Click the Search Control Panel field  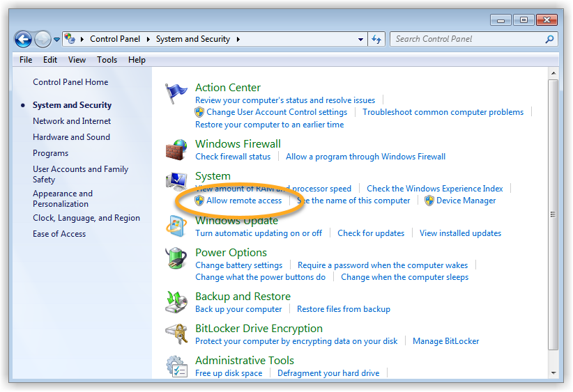(x=467, y=39)
